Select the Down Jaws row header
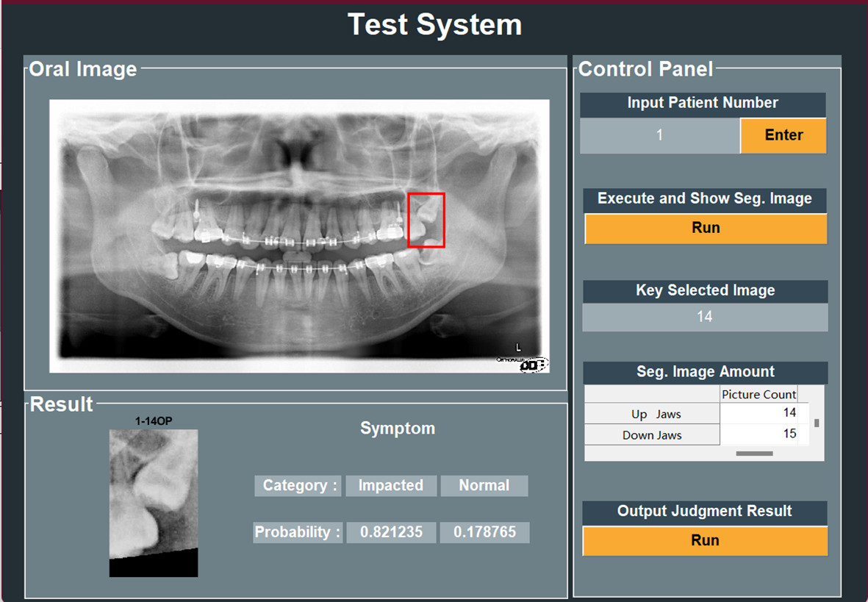The width and height of the screenshot is (868, 602). [651, 435]
